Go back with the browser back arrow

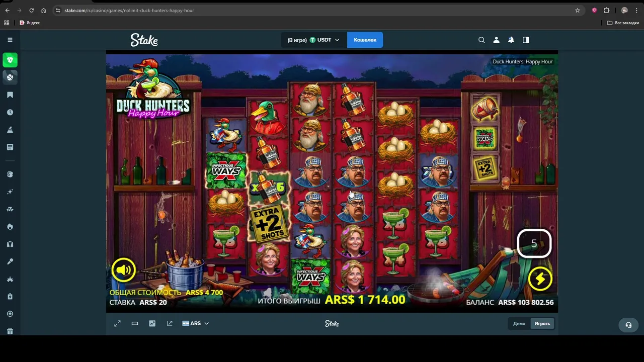[7, 10]
